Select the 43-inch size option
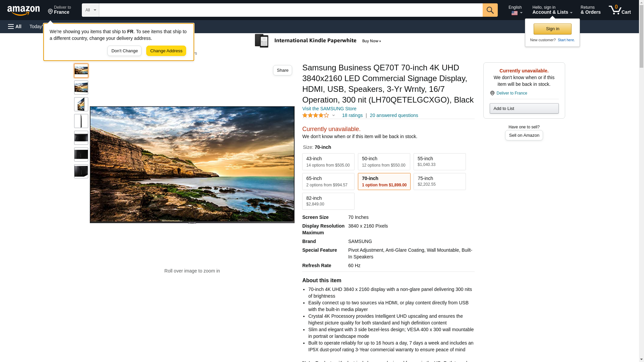This screenshot has height=362, width=644. 328,162
